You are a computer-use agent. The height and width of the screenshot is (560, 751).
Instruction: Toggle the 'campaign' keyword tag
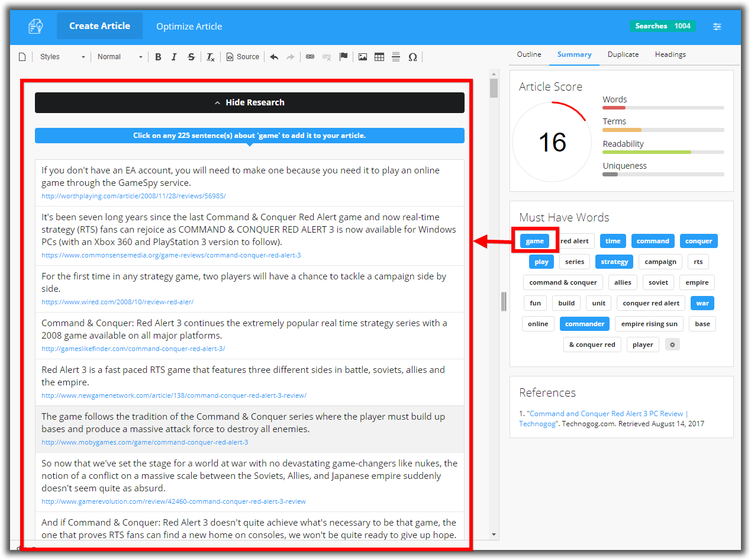(660, 262)
